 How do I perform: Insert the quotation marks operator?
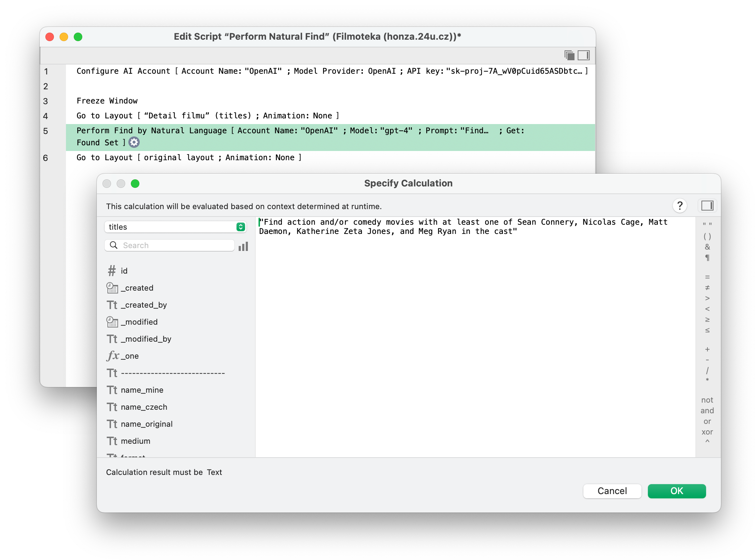click(707, 225)
